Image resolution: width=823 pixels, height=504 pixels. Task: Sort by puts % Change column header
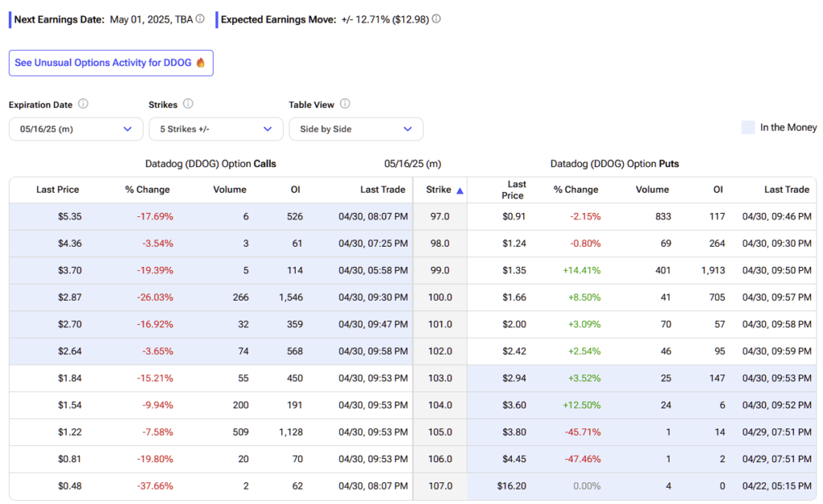pos(575,190)
